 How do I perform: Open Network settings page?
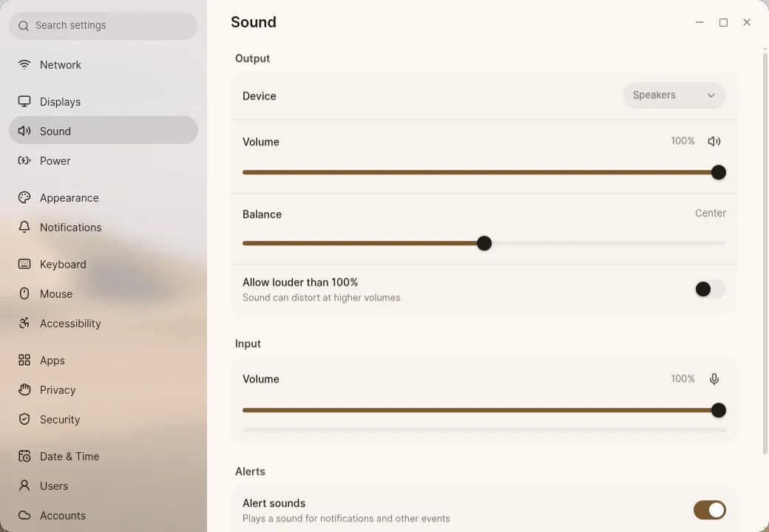point(104,65)
